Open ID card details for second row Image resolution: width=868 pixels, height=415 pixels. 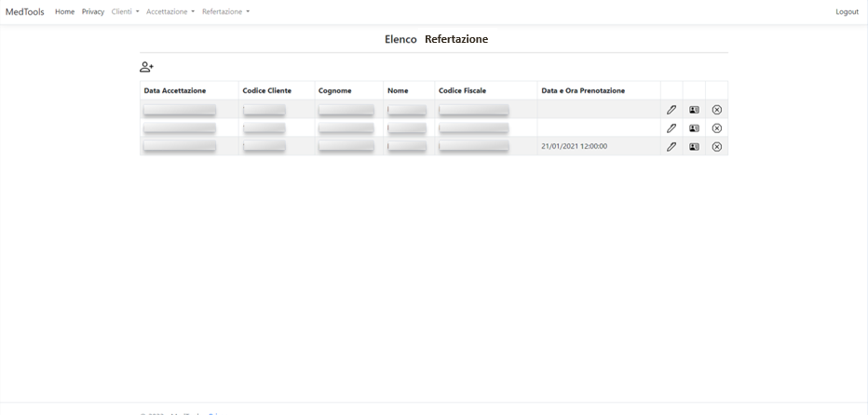coord(694,127)
